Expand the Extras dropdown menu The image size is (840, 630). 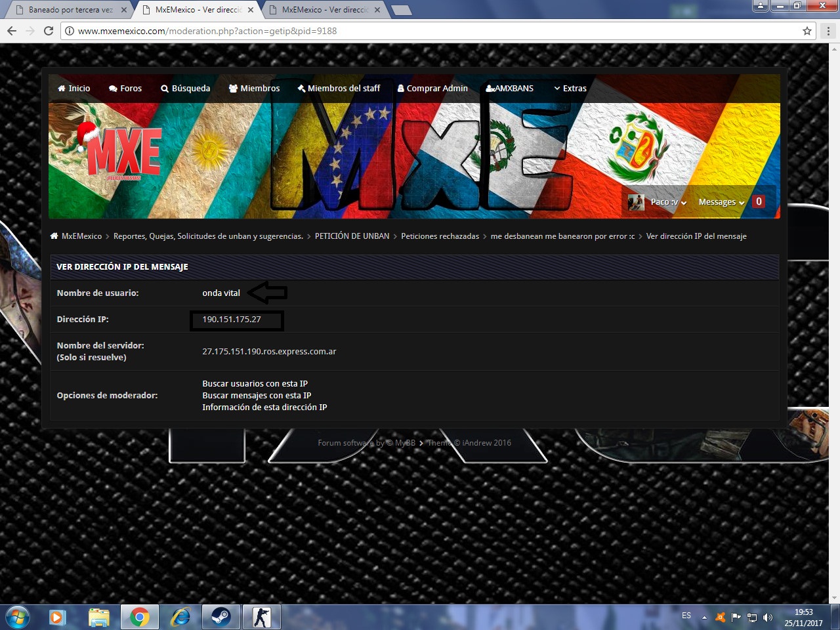(570, 89)
